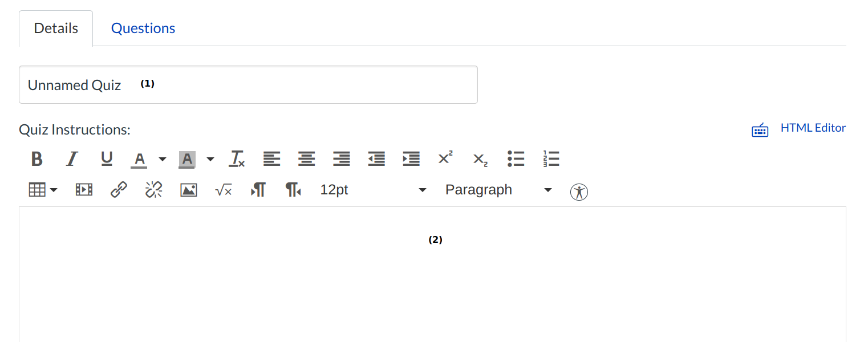Open the math equation editor
This screenshot has width=868, height=342.
click(223, 190)
